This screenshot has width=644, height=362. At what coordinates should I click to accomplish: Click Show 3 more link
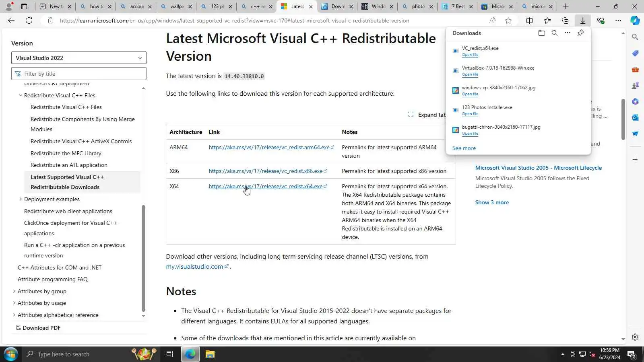(x=492, y=202)
